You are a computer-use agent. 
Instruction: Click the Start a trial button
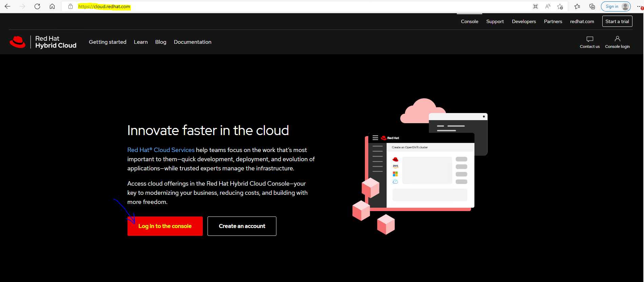[617, 21]
